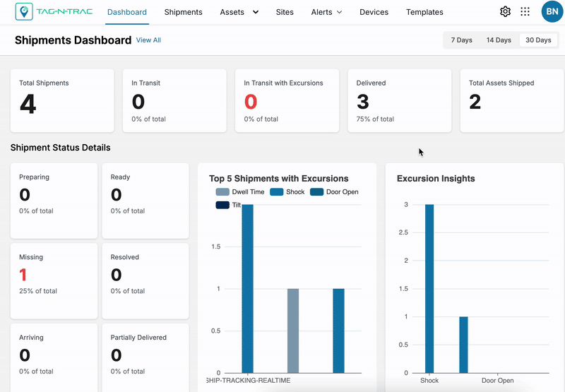This screenshot has height=392, width=565.
Task: Open the settings gear icon
Action: (505, 11)
